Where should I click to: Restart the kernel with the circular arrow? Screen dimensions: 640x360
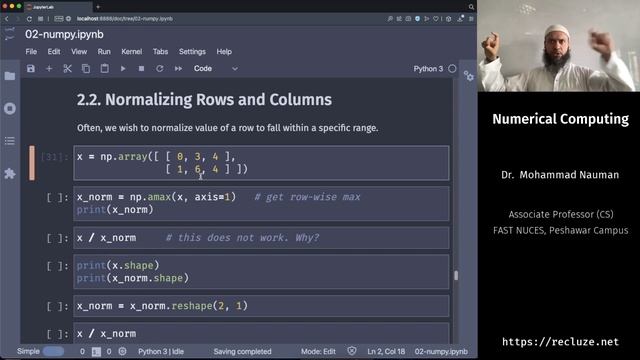[x=160, y=69]
